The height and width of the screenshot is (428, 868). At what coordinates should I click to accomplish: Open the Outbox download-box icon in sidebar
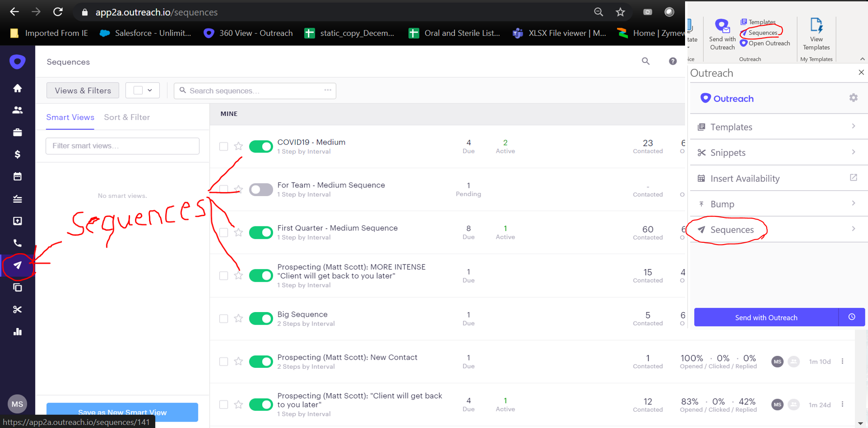(17, 221)
